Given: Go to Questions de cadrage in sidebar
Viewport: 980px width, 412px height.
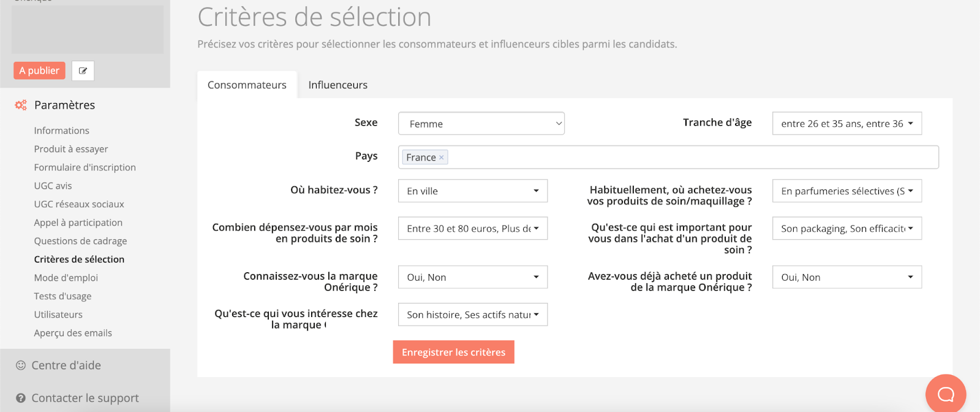Looking at the screenshot, I should point(80,241).
